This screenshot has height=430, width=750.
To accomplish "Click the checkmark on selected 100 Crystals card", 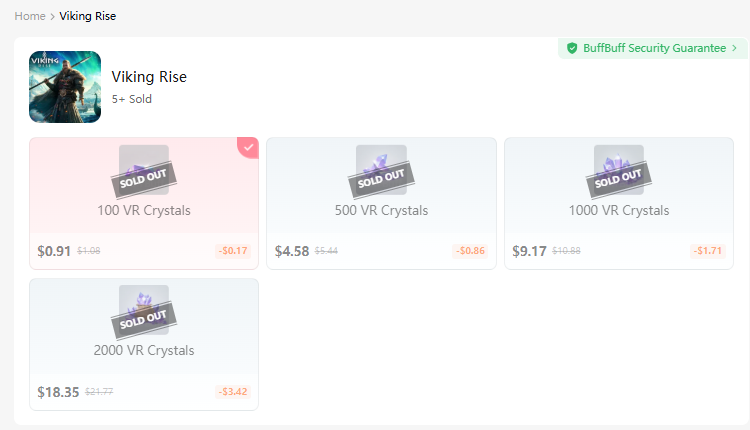I will (249, 147).
